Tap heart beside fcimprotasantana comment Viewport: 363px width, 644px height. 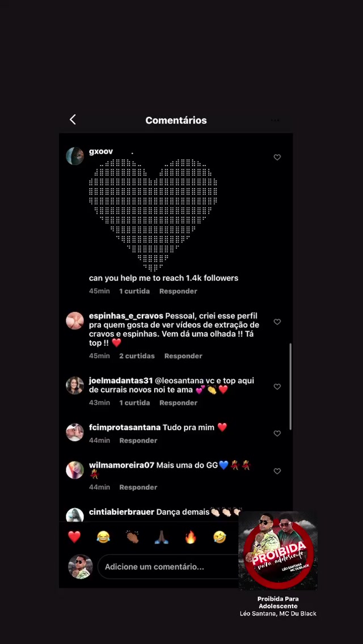click(277, 433)
